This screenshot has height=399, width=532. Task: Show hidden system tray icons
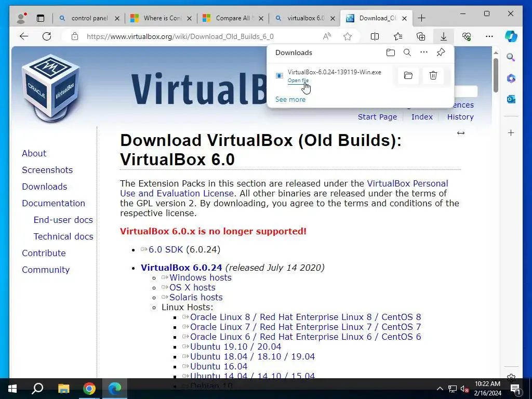[x=440, y=389]
